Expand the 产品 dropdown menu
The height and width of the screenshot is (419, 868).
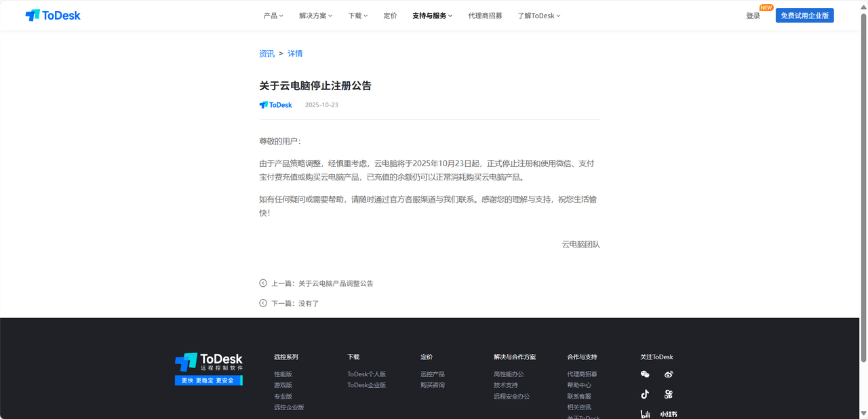point(273,16)
